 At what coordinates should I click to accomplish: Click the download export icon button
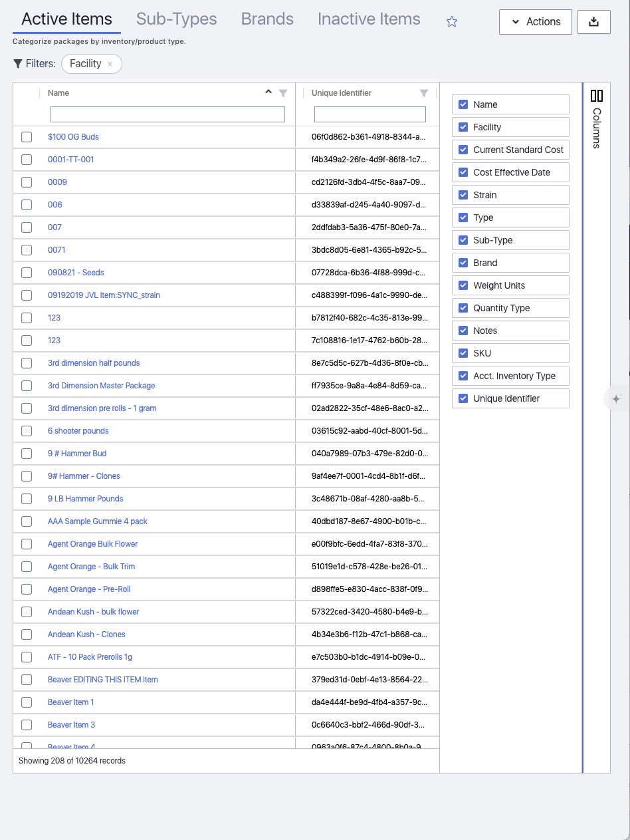tap(594, 22)
